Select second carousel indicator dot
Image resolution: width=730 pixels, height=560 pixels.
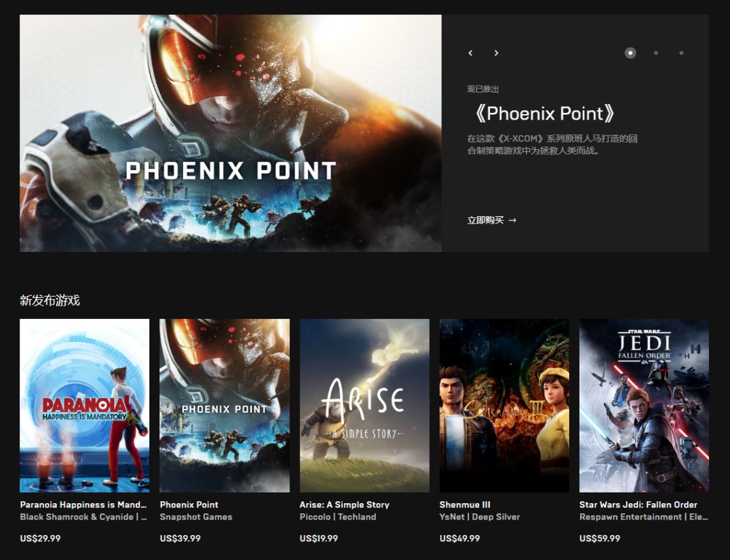coord(656,53)
